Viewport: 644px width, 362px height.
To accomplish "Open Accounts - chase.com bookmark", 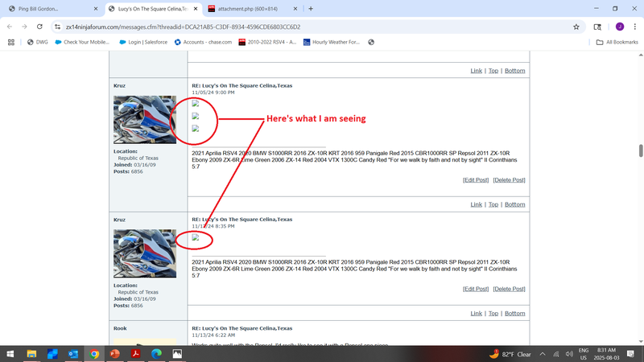I will [204, 42].
